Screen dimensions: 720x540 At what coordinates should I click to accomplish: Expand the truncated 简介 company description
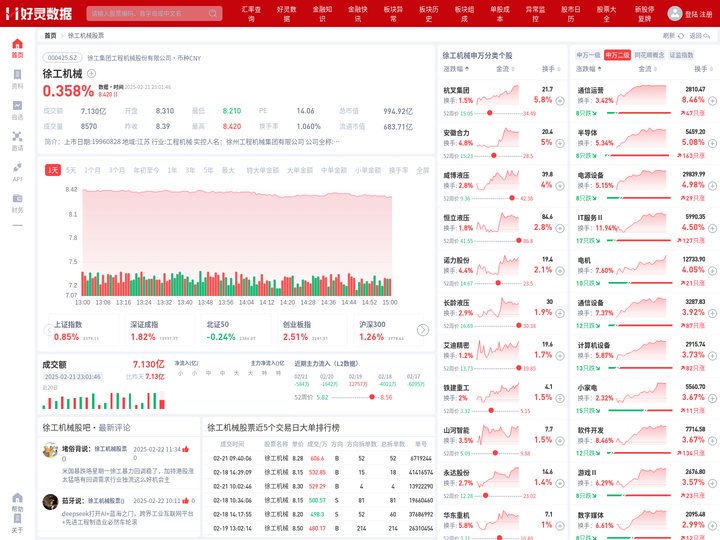coord(336,142)
